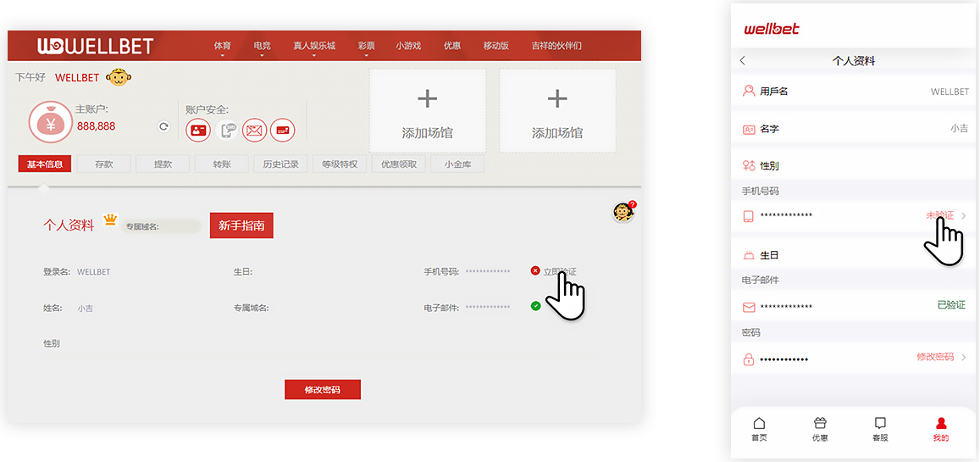Image resolution: width=980 pixels, height=462 pixels.
Task: Click the monkey help icon with question mark
Action: click(623, 212)
